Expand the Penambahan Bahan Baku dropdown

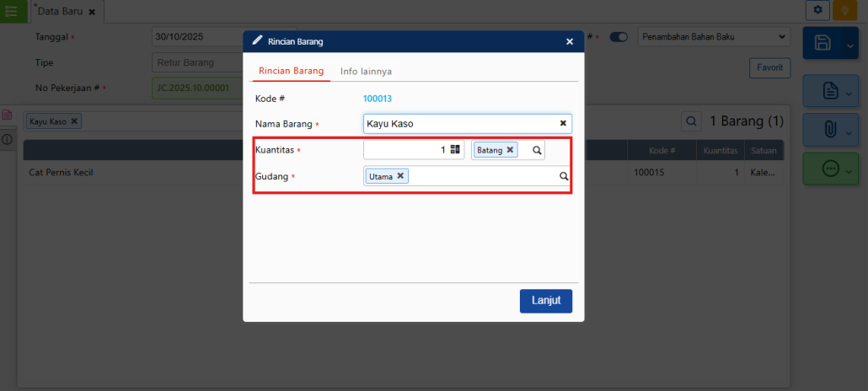[781, 37]
